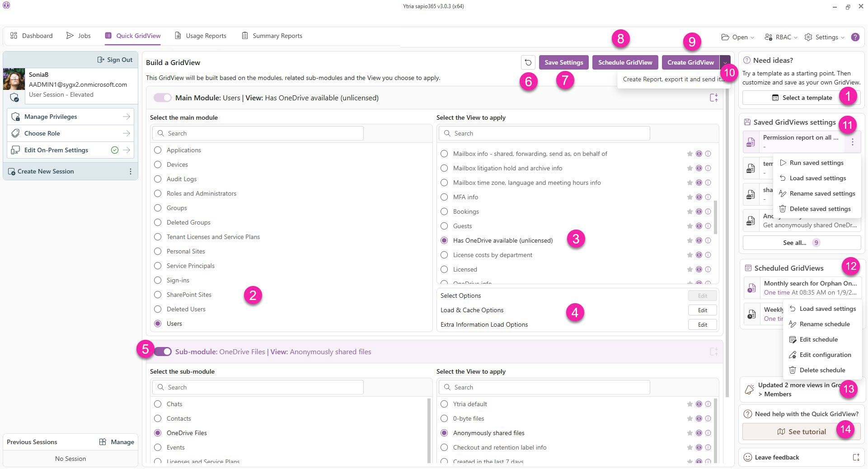Image resolution: width=868 pixels, height=469 pixels.
Task: Click the info icon beside Guests view
Action: click(708, 226)
